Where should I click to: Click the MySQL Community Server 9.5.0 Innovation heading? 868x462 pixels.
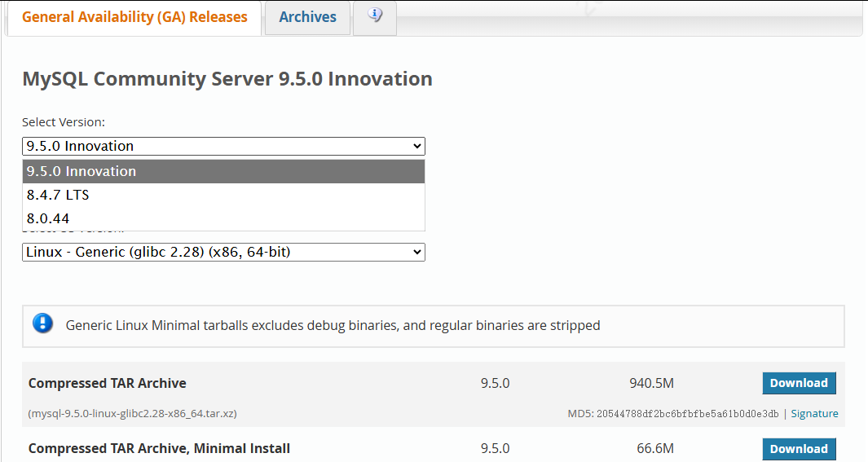[227, 79]
